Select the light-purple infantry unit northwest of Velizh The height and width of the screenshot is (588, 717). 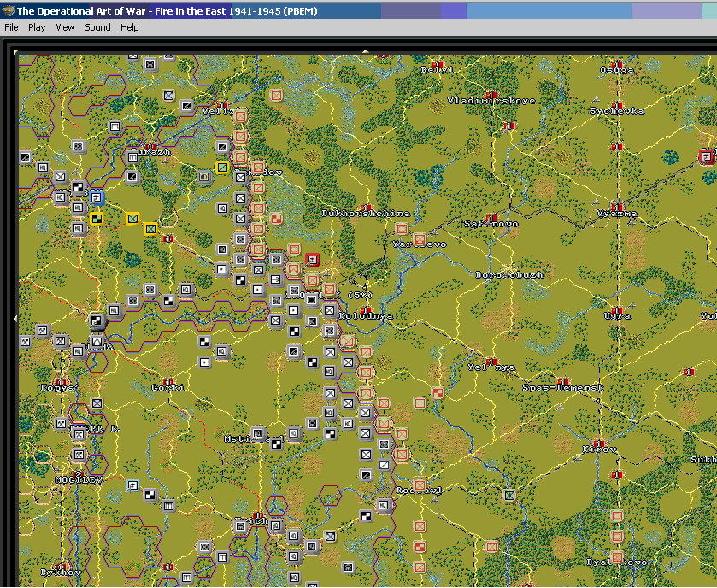coord(168,95)
